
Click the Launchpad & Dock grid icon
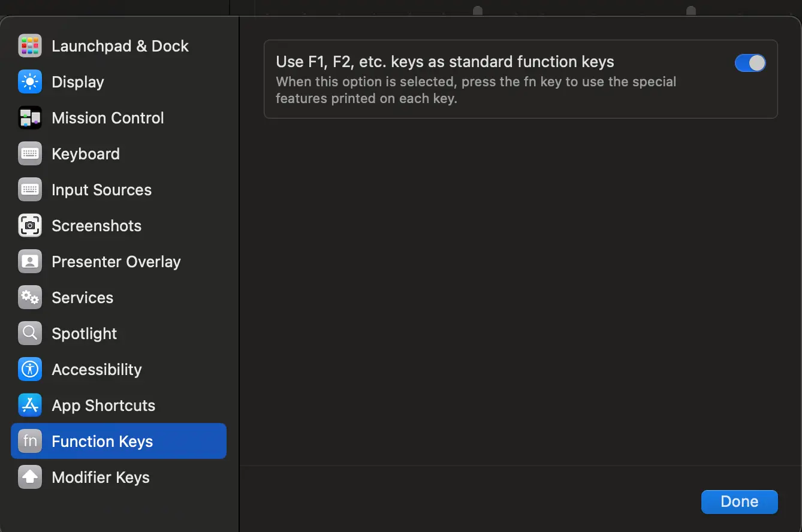(29, 46)
